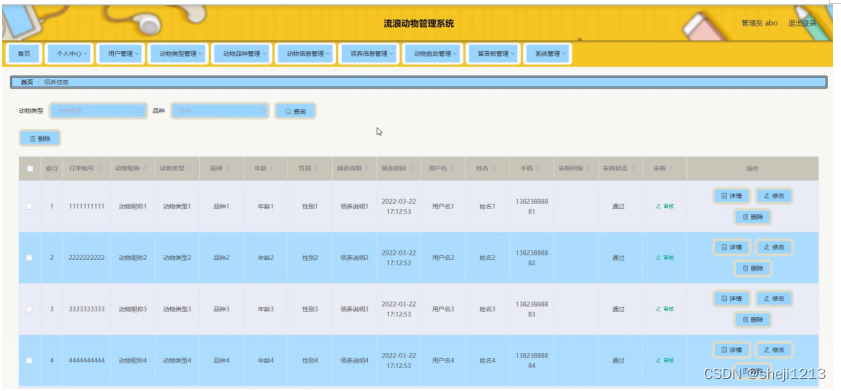Image resolution: width=841 pixels, height=391 pixels.
Task: Go to 首页 in the navigation bar
Action: pos(24,54)
